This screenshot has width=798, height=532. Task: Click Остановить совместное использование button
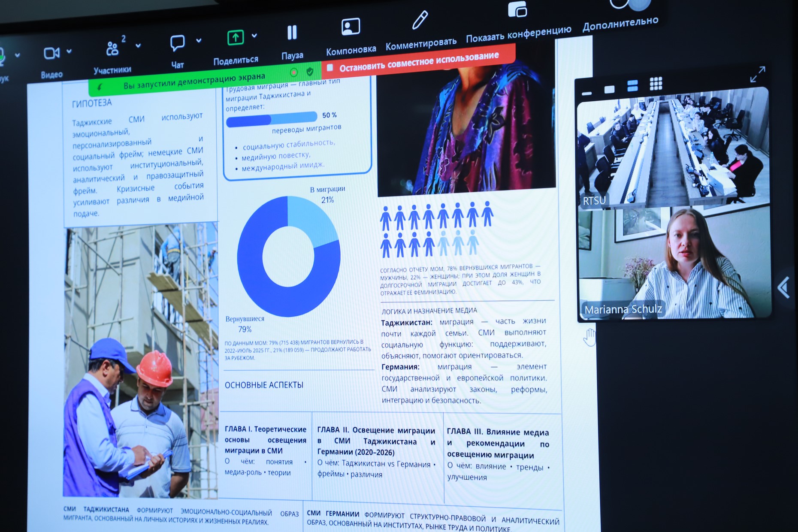click(x=418, y=62)
